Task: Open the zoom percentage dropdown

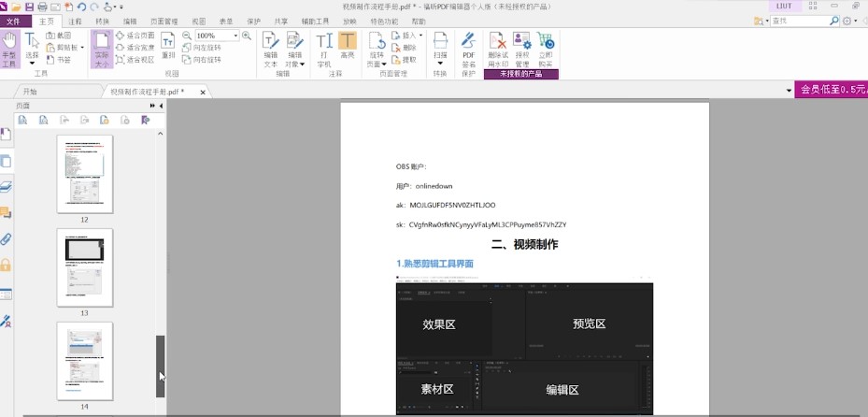Action: point(235,36)
